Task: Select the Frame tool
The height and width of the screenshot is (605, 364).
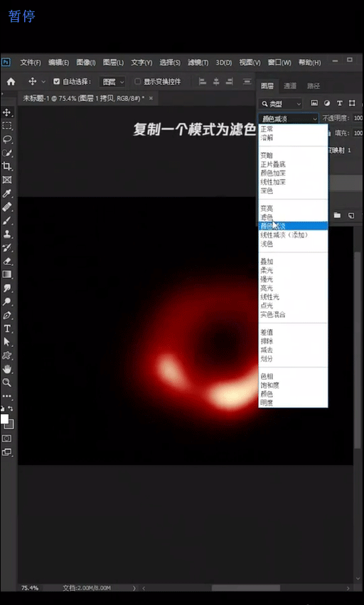Action: click(6, 180)
